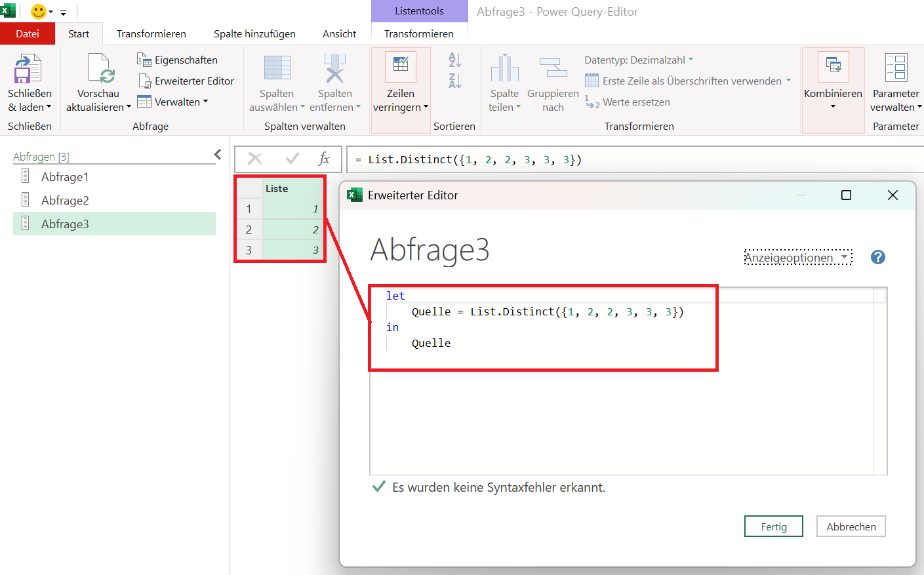Viewport: 924px width, 575px height.
Task: Click the fx function icon
Action: click(324, 159)
